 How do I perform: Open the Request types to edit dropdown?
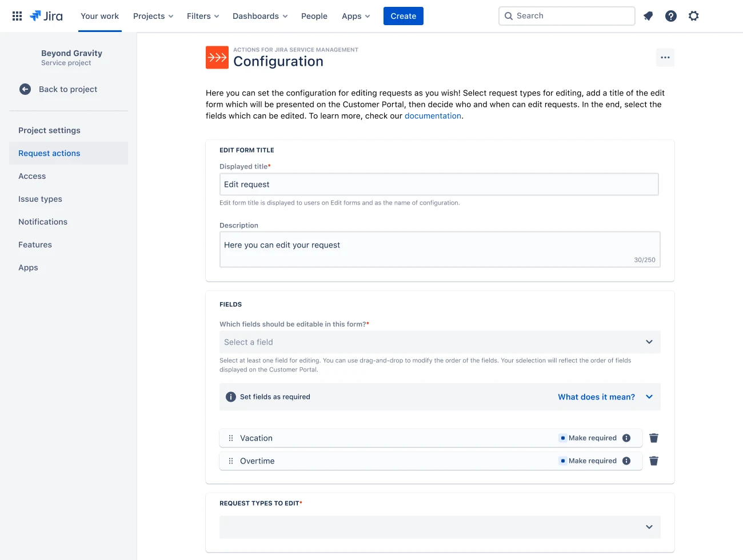pos(440,527)
